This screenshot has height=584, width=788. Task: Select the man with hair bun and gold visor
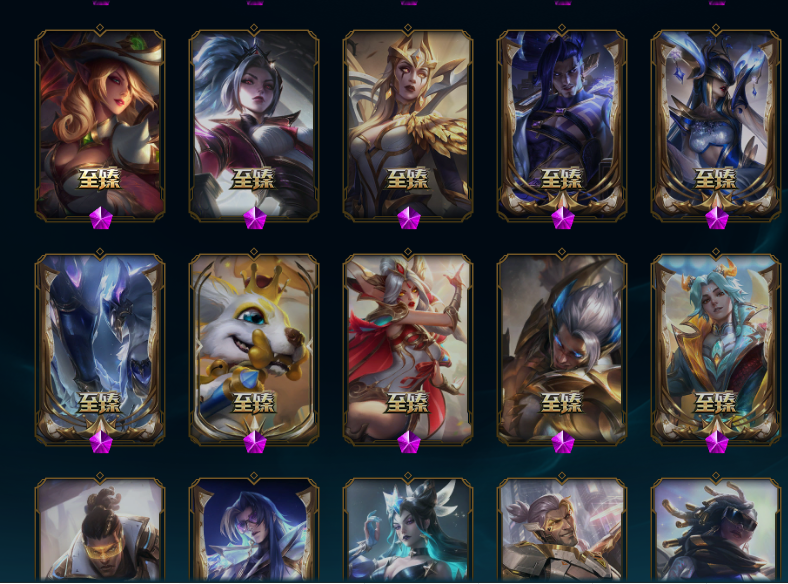pyautogui.click(x=100, y=529)
